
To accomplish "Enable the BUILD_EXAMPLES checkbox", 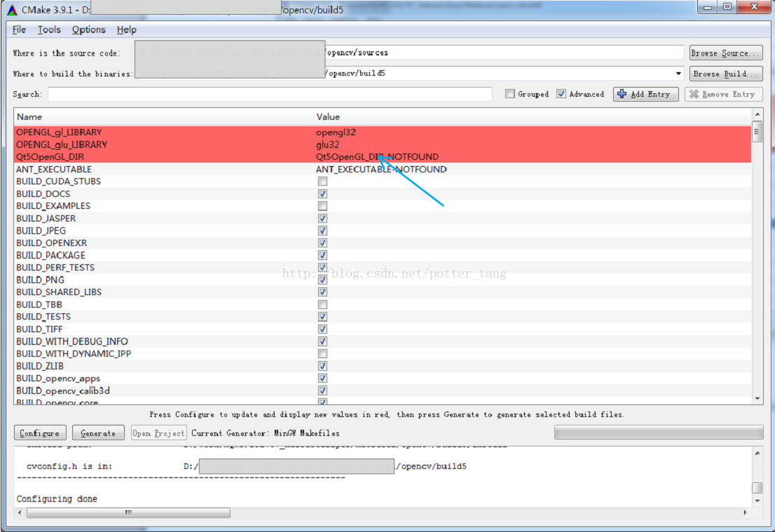I will click(x=322, y=205).
